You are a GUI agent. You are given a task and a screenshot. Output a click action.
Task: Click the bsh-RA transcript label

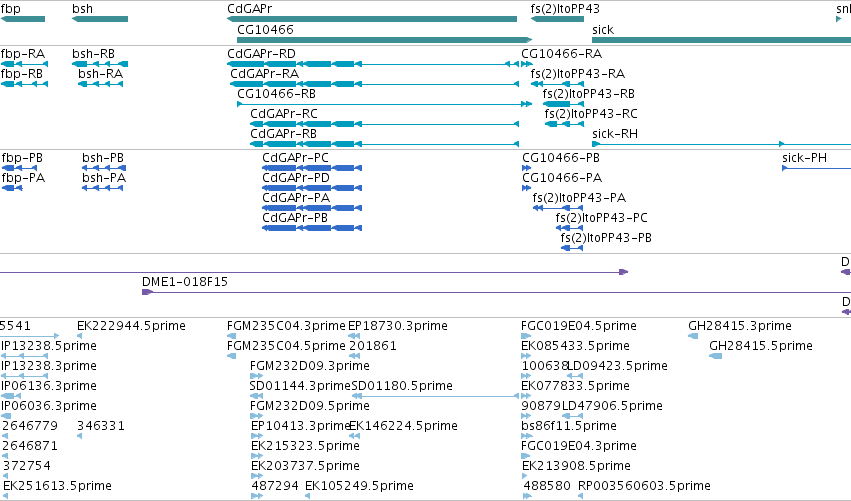coord(100,74)
